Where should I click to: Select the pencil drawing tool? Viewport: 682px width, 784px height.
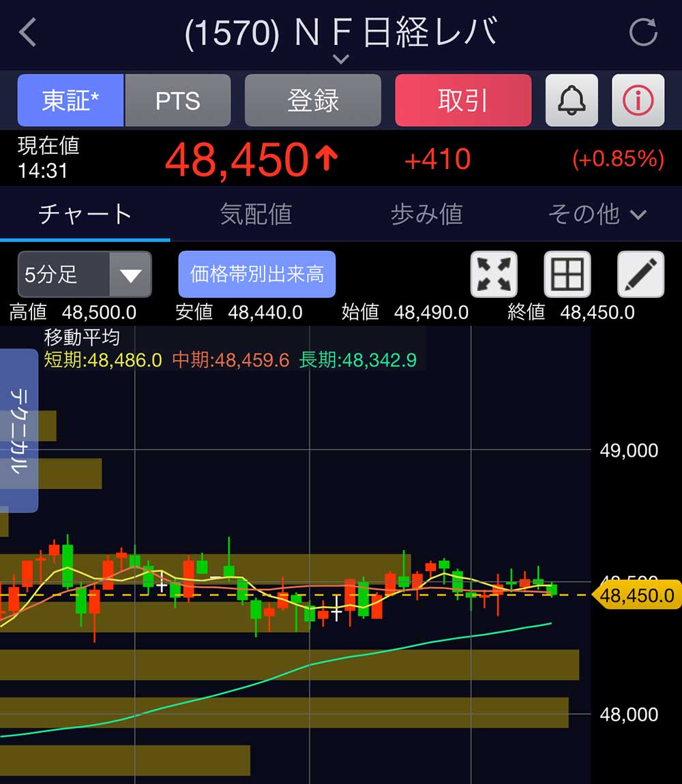click(x=640, y=274)
